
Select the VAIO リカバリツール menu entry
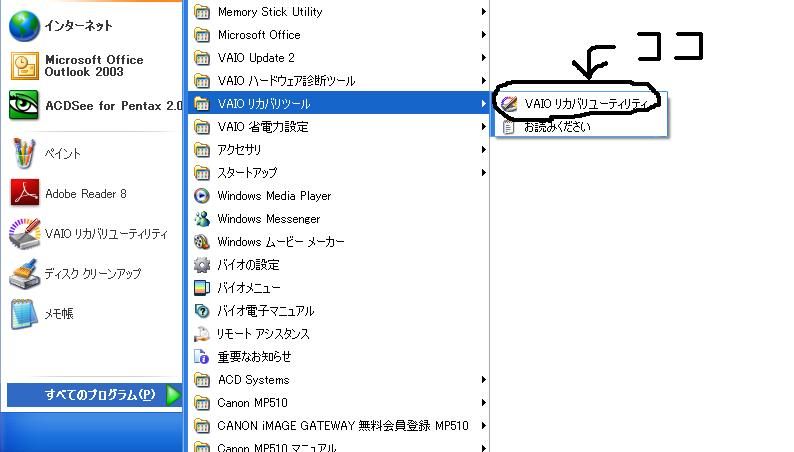[339, 104]
